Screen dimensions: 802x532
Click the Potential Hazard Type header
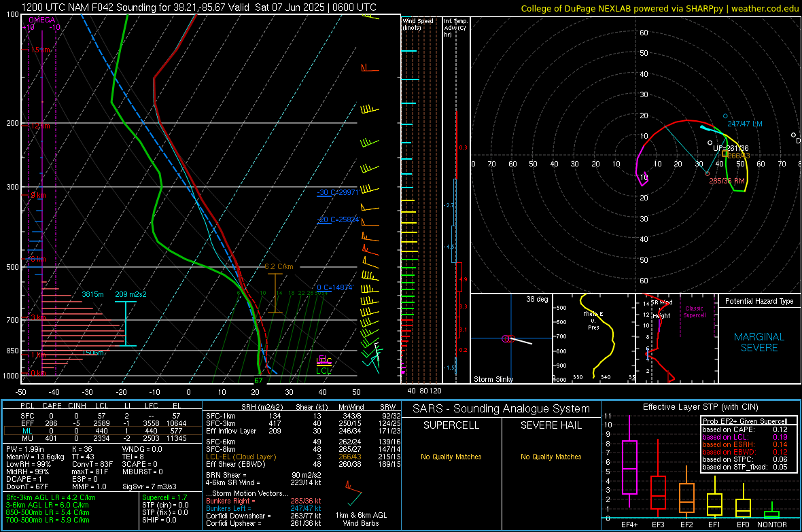759,301
